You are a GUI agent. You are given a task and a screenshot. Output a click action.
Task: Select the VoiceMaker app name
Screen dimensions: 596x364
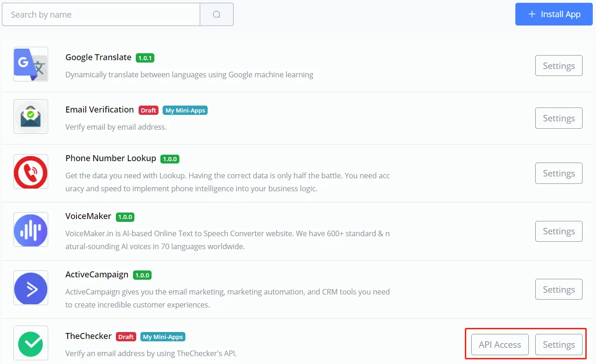tap(89, 216)
